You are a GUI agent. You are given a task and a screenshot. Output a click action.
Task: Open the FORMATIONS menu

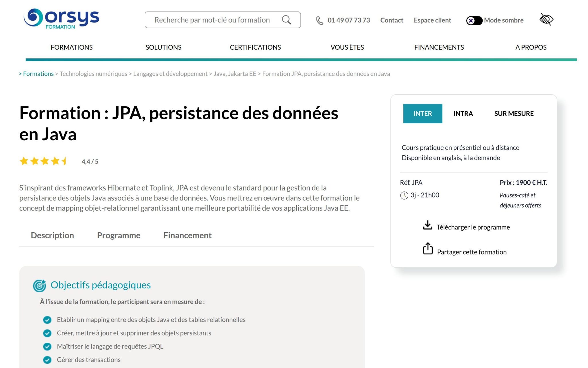(72, 47)
